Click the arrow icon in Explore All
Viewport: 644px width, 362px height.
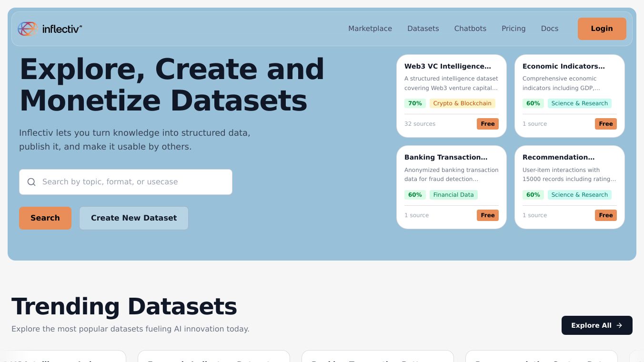pos(619,325)
